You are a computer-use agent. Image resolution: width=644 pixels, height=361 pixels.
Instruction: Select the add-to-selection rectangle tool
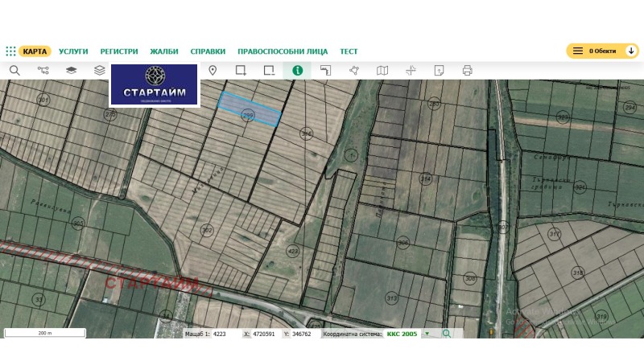[241, 71]
